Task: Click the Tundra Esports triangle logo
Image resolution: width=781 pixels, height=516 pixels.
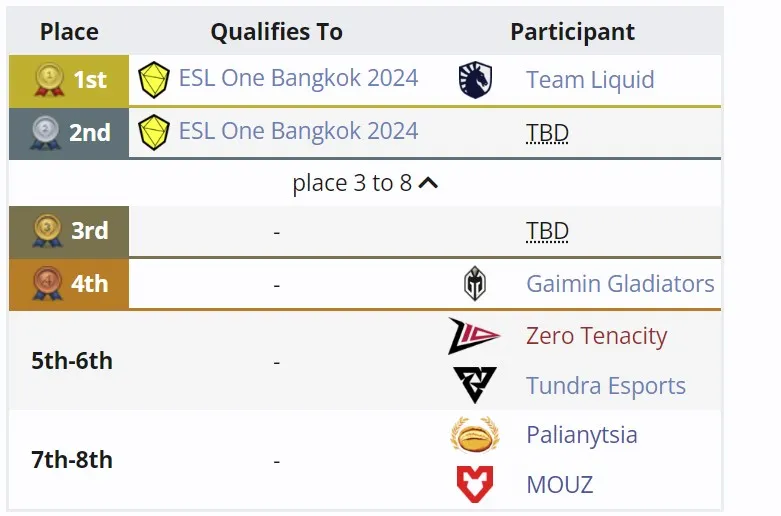Action: point(475,385)
